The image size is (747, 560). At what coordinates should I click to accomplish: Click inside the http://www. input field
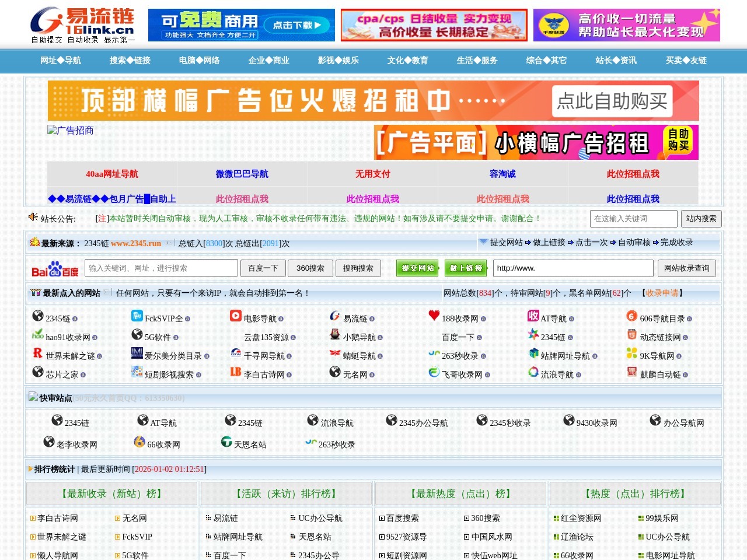[x=573, y=268]
